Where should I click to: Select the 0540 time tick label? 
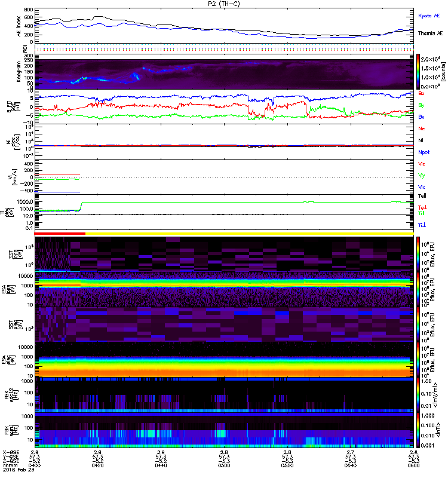click(x=351, y=465)
